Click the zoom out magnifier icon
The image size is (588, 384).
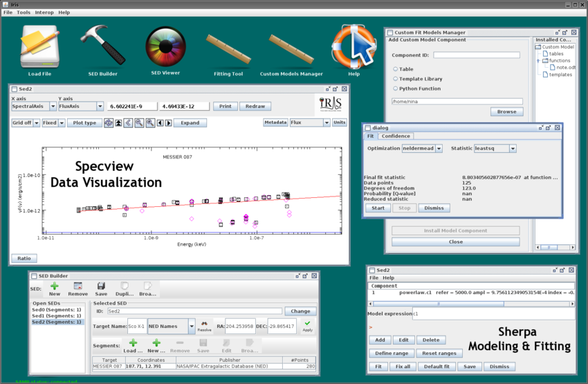139,123
